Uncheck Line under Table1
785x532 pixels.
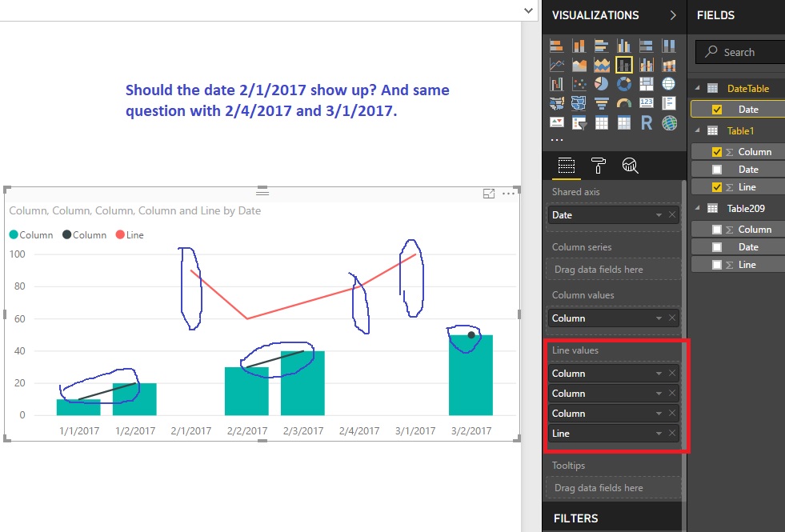[x=717, y=186]
